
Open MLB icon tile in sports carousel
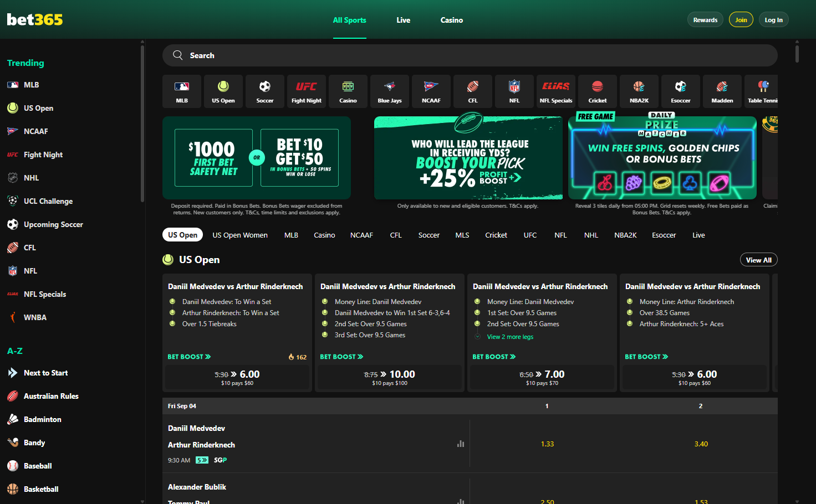(182, 91)
